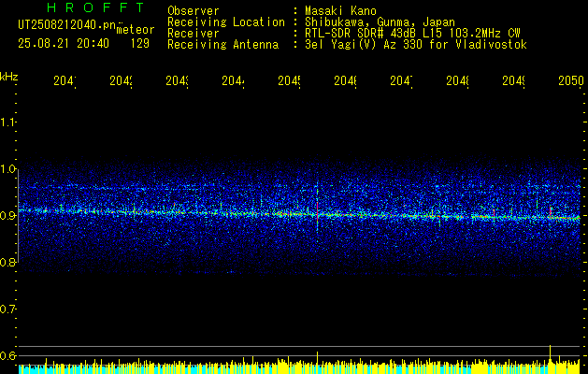Viewport: 588px width, 374px height.
Task: Click the red meteor echo streak after 2045
Action: coord(317,211)
